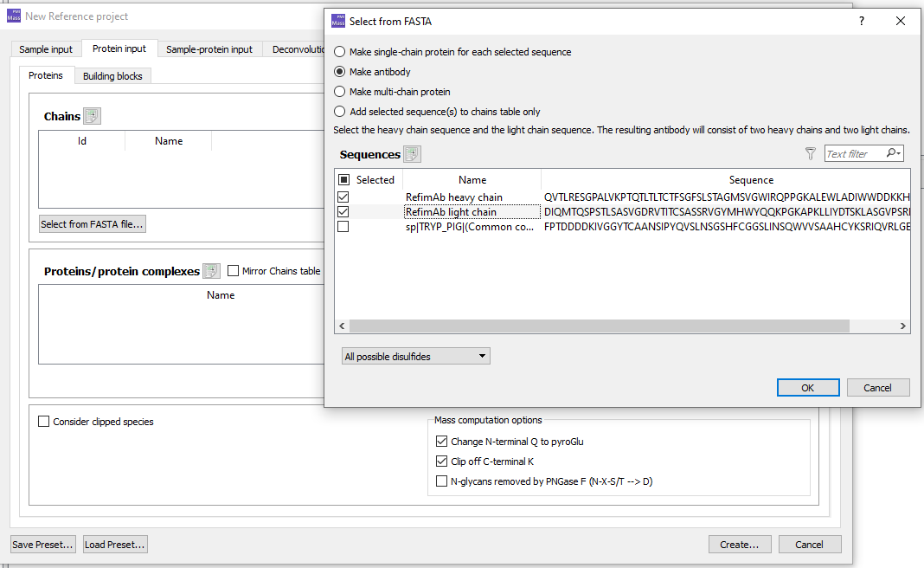The height and width of the screenshot is (568, 924).
Task: Click OK to confirm selection
Action: coord(807,388)
